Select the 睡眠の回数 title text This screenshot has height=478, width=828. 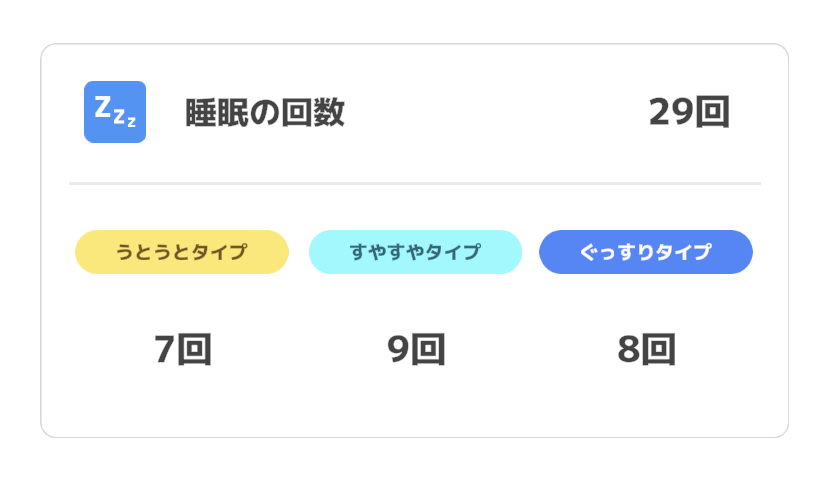(x=265, y=113)
